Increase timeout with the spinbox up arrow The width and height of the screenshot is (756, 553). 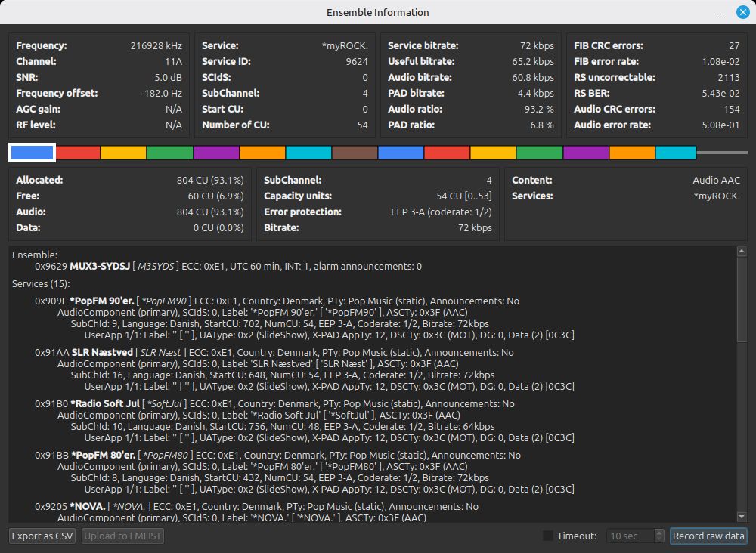coord(659,533)
